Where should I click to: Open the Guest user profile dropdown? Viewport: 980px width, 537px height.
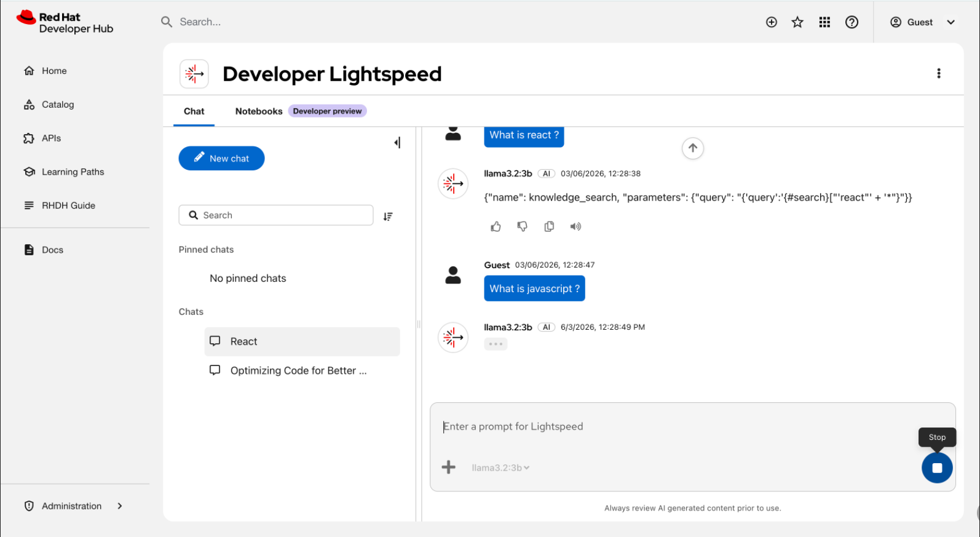923,22
